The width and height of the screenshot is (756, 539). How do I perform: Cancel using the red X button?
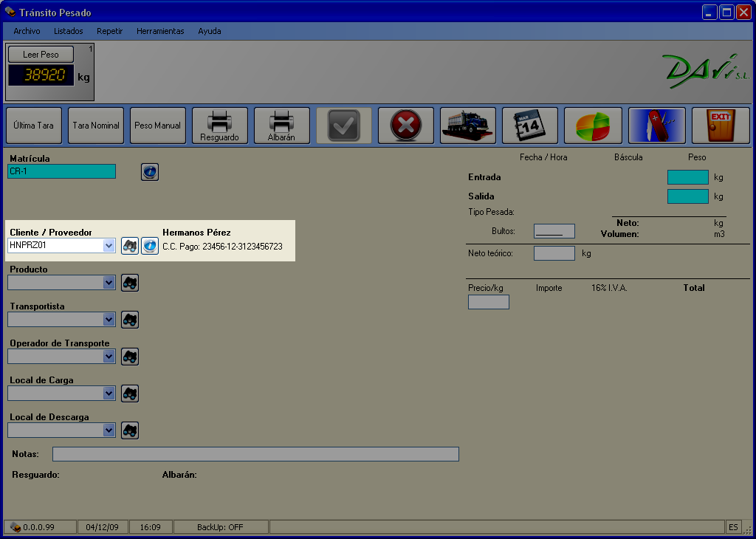(x=406, y=126)
